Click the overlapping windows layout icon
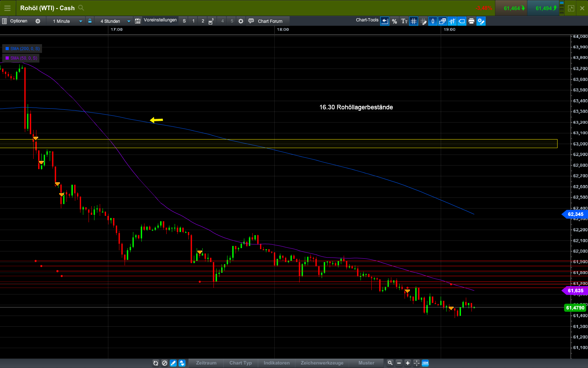588x368 pixels. 442,21
